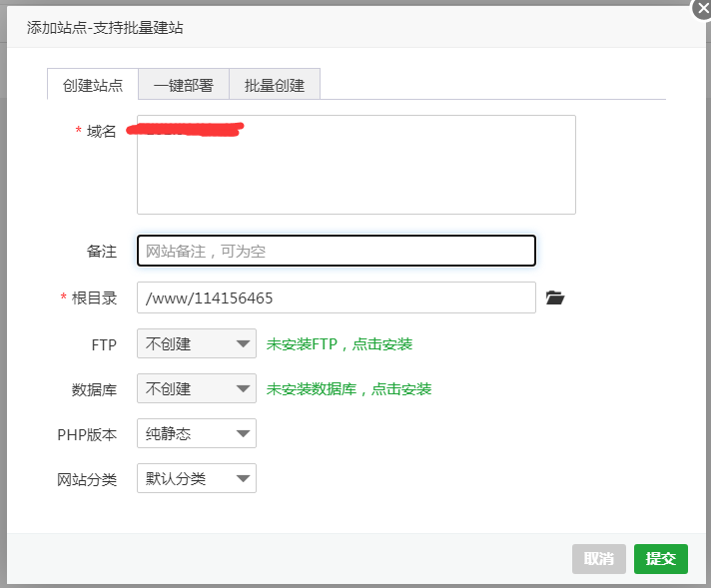Expand the 网站分类 dropdown 默认分类

[x=197, y=478]
